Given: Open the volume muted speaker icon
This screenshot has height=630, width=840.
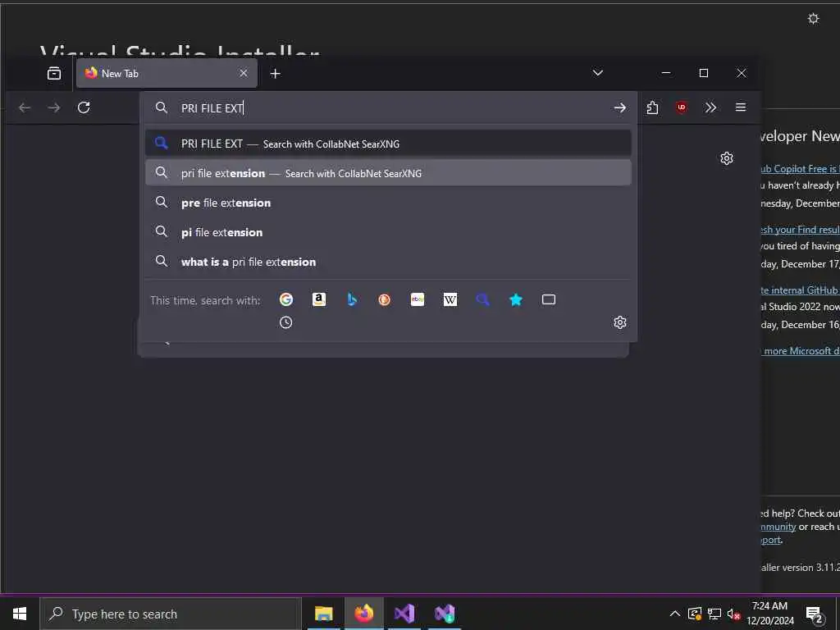Looking at the screenshot, I should click(734, 614).
